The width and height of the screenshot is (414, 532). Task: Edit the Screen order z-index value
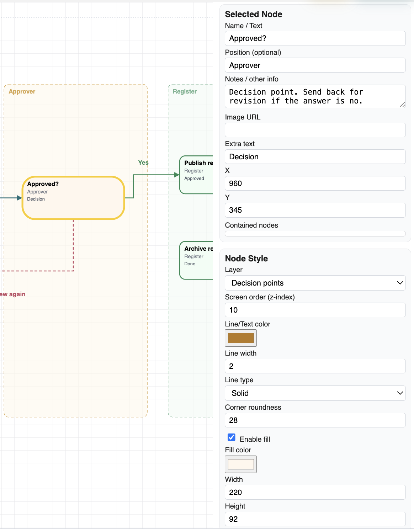pos(315,310)
